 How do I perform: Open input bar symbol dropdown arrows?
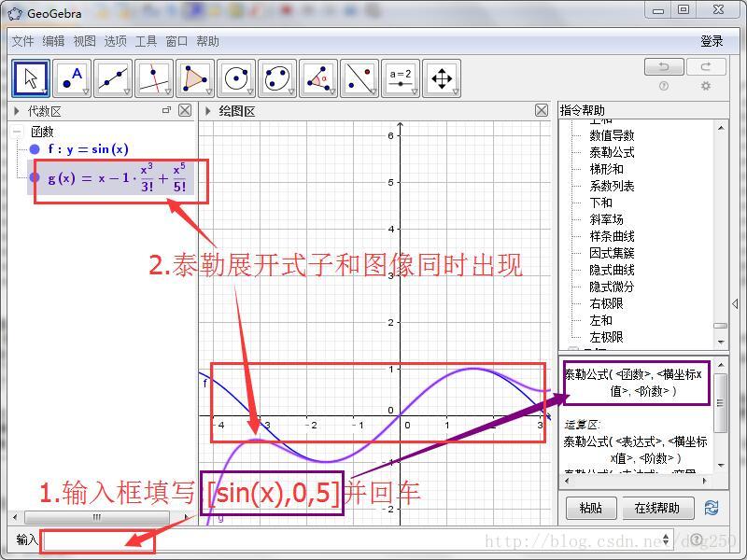[666, 539]
